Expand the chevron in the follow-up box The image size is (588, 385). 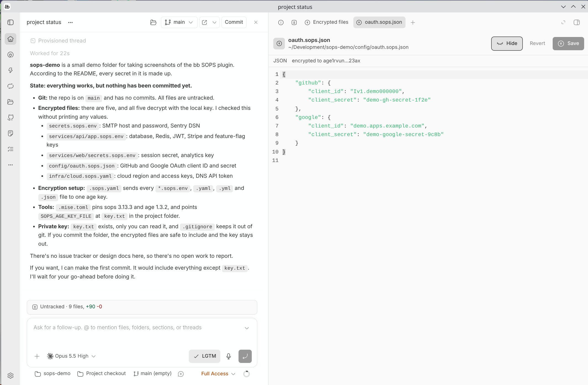(x=247, y=328)
